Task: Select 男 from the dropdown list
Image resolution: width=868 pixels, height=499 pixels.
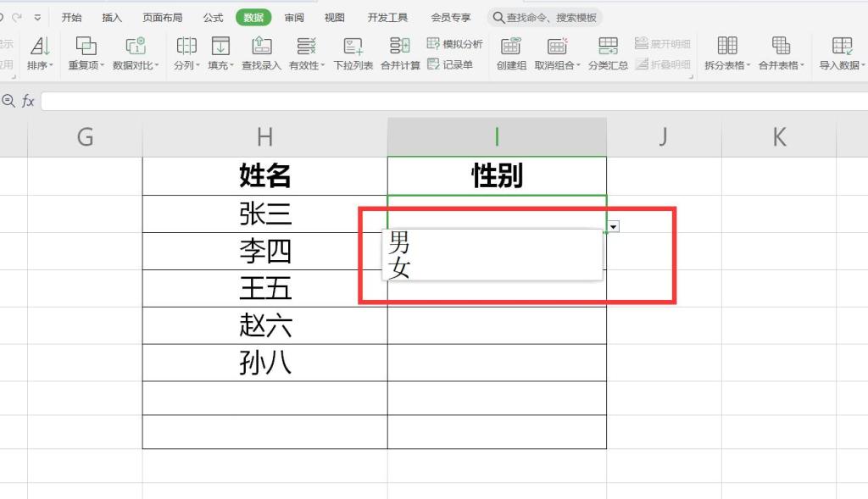Action: coord(401,245)
